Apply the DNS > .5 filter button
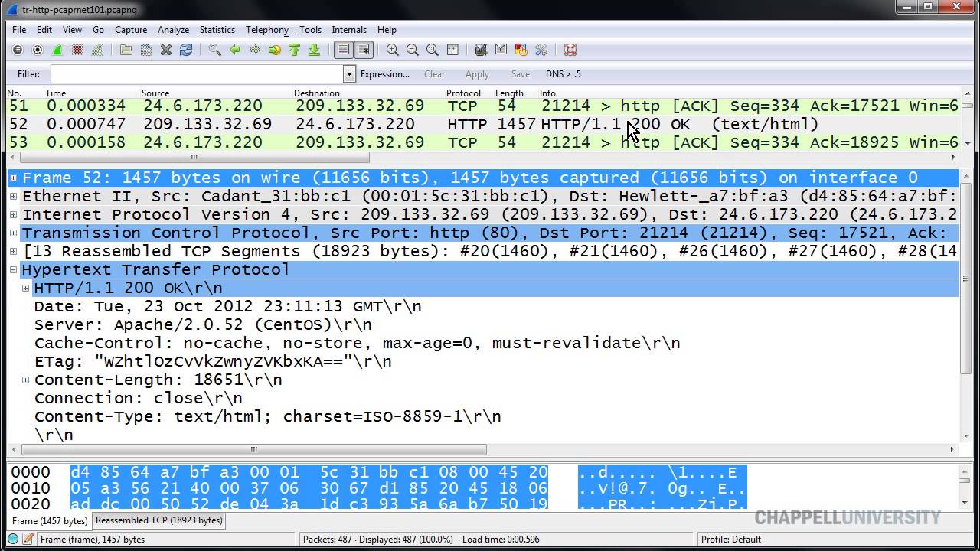The width and height of the screenshot is (980, 551). click(x=563, y=74)
